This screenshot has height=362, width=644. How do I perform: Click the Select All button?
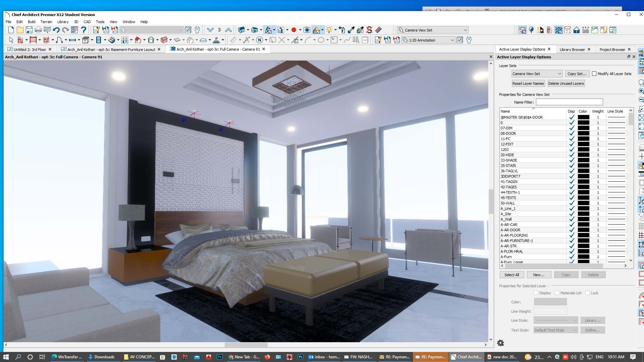(x=512, y=275)
